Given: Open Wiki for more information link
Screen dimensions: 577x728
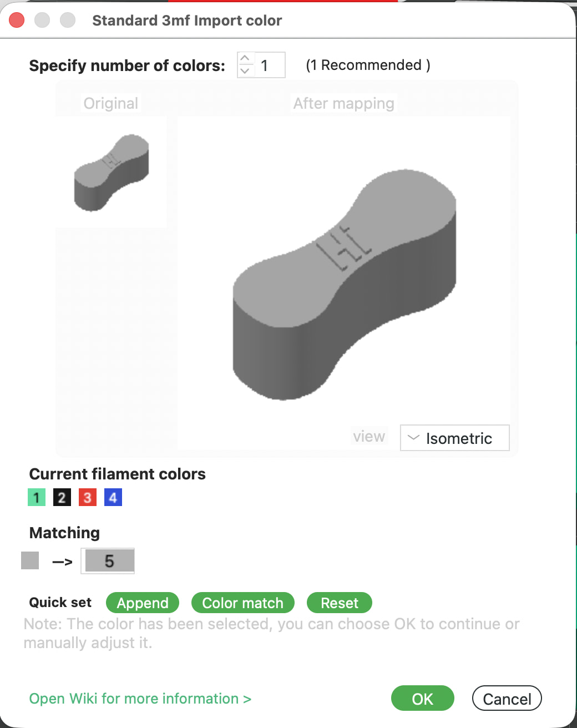Looking at the screenshot, I should click(140, 699).
